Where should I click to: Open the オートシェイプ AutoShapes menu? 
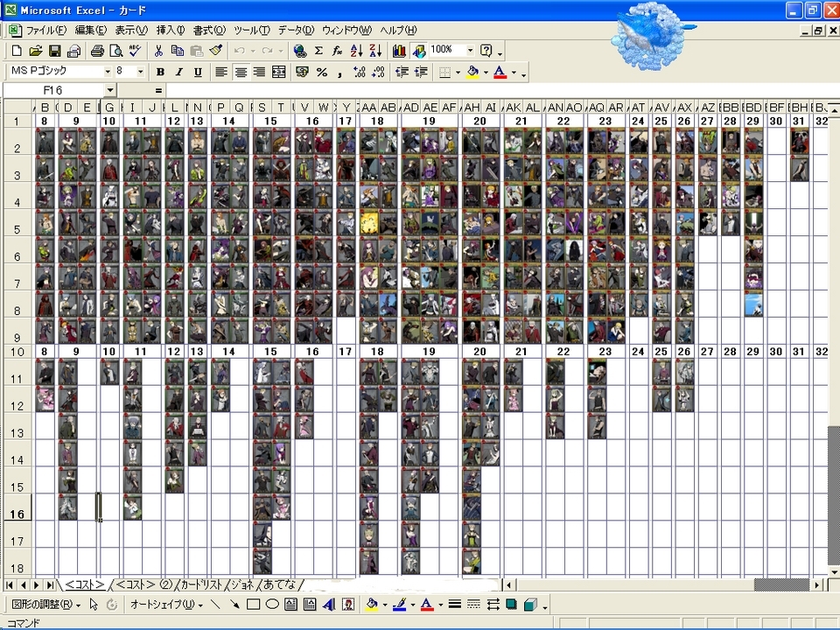166,605
